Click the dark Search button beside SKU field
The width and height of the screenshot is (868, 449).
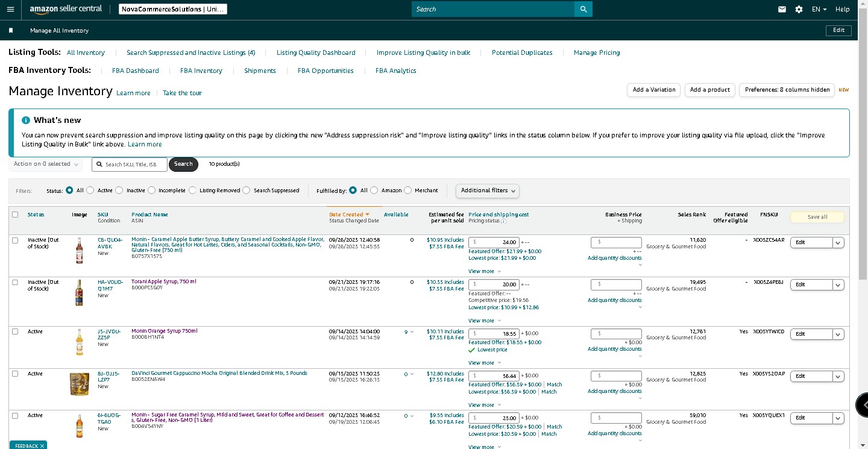(183, 164)
